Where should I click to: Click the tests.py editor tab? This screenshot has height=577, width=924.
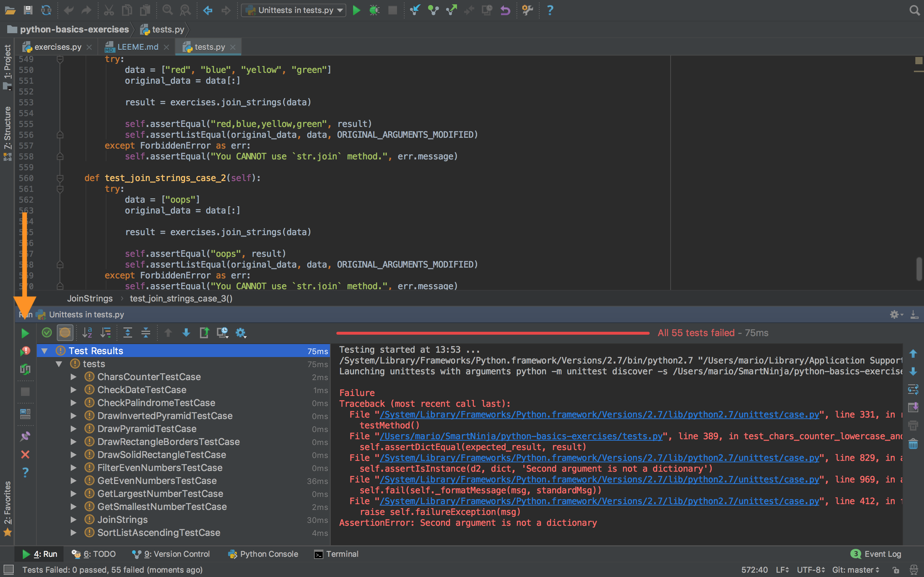coord(208,46)
